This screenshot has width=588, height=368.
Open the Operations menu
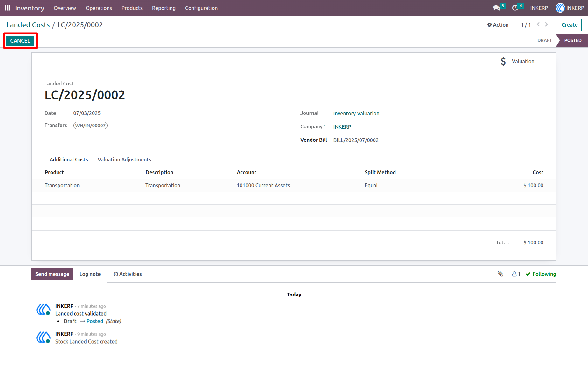(99, 8)
